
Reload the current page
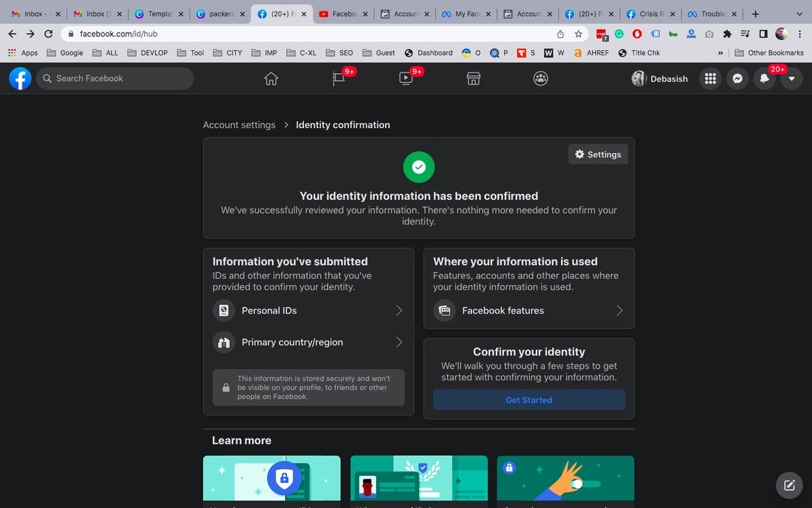pos(49,34)
